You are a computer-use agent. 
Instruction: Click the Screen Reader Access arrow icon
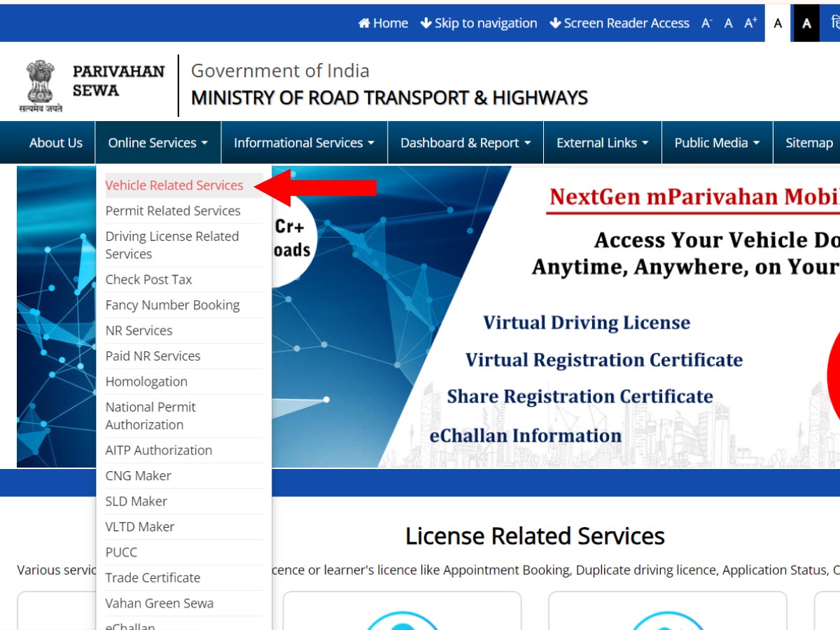(556, 22)
